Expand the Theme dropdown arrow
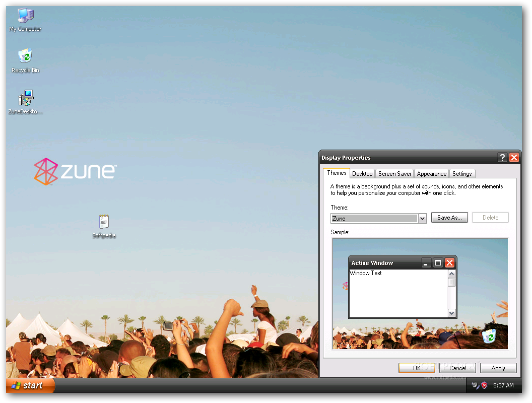The image size is (532, 403). click(422, 219)
